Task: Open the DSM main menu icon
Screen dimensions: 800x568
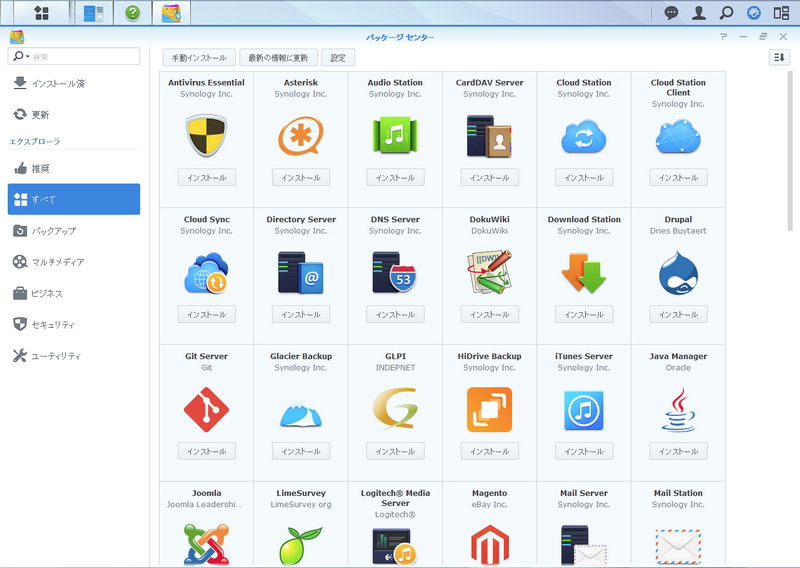Action: 41,13
